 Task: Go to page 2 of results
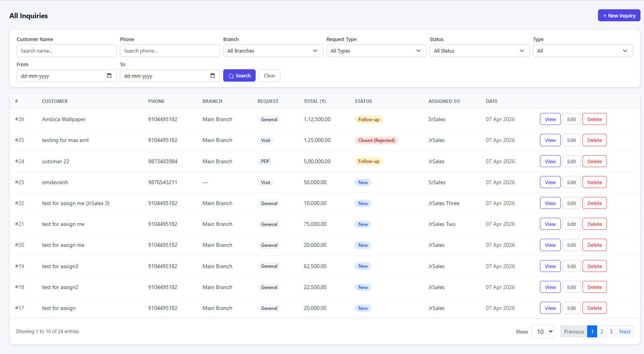[601, 332]
